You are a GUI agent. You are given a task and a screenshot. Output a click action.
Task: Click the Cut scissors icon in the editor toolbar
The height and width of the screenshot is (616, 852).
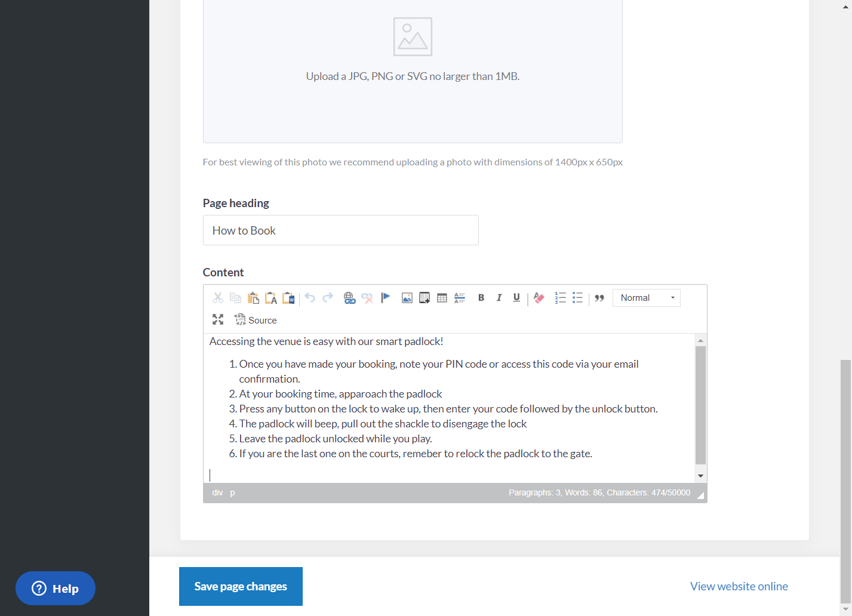218,298
